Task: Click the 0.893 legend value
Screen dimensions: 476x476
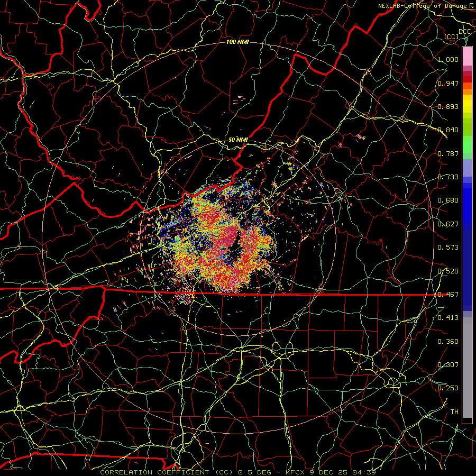Action: (x=448, y=106)
